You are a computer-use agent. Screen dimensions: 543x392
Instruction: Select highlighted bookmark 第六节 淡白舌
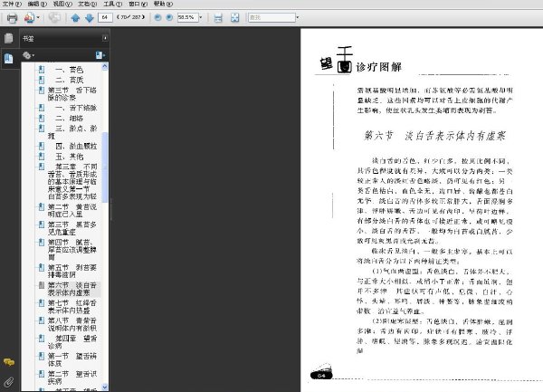(x=72, y=289)
